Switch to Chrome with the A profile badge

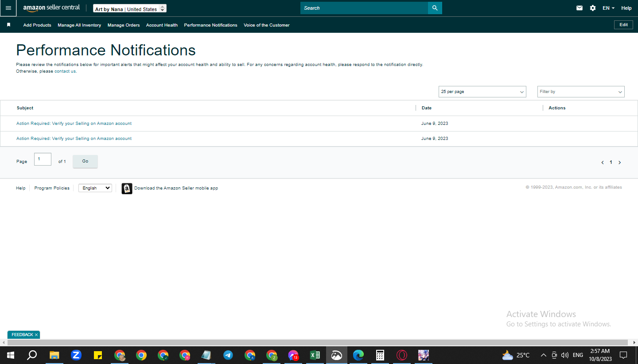coord(250,355)
